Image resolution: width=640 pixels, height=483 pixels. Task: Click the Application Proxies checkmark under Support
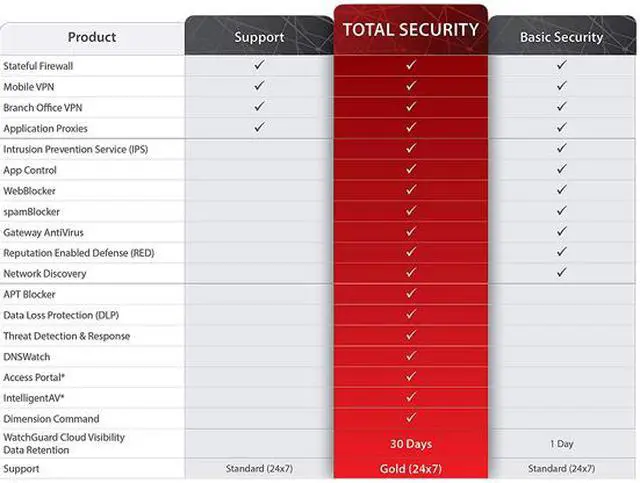259,128
